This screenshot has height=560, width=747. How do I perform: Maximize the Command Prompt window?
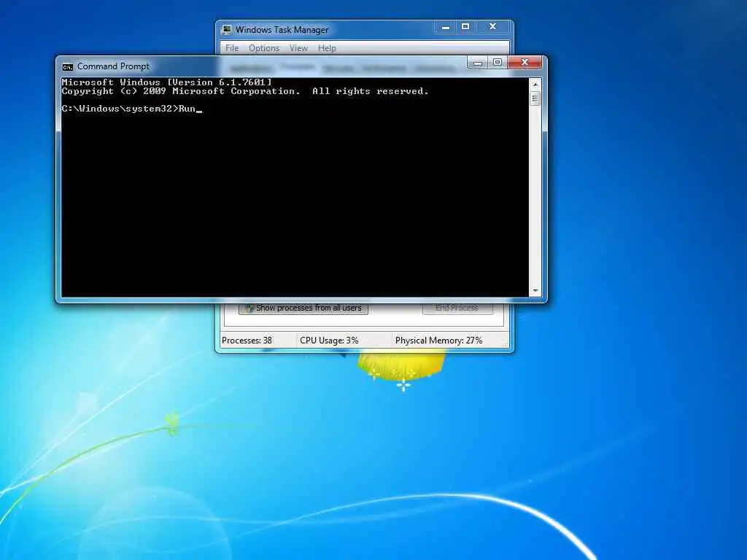point(498,63)
